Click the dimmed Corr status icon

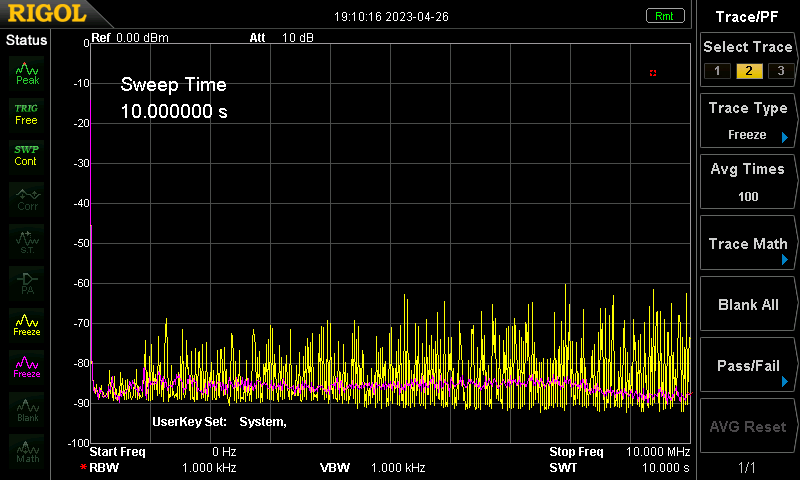click(27, 199)
